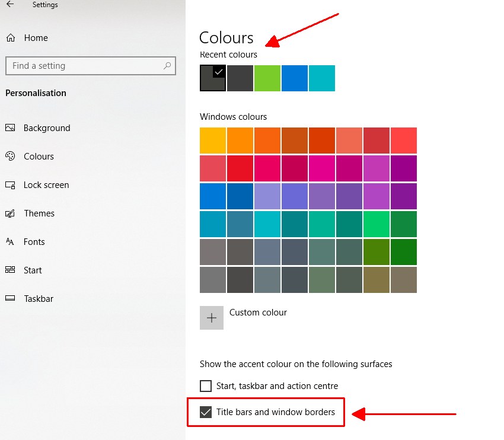Image resolution: width=504 pixels, height=440 pixels.
Task: Open the Custom colour picker
Action: [212, 317]
